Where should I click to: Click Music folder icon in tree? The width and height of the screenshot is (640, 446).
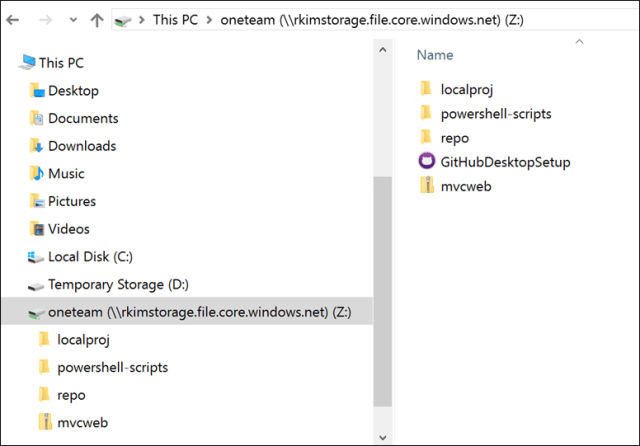[37, 173]
